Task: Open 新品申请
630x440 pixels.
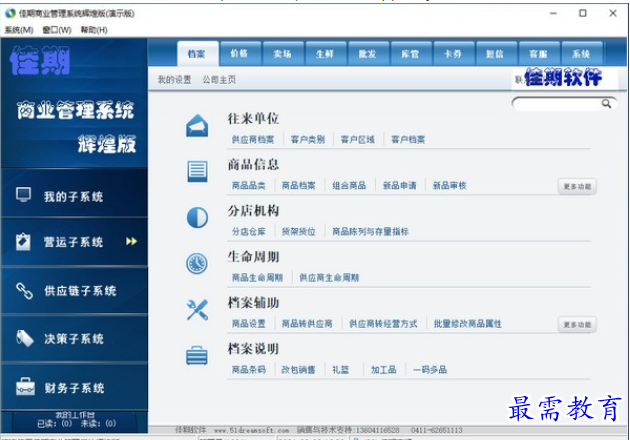Action: click(x=399, y=185)
